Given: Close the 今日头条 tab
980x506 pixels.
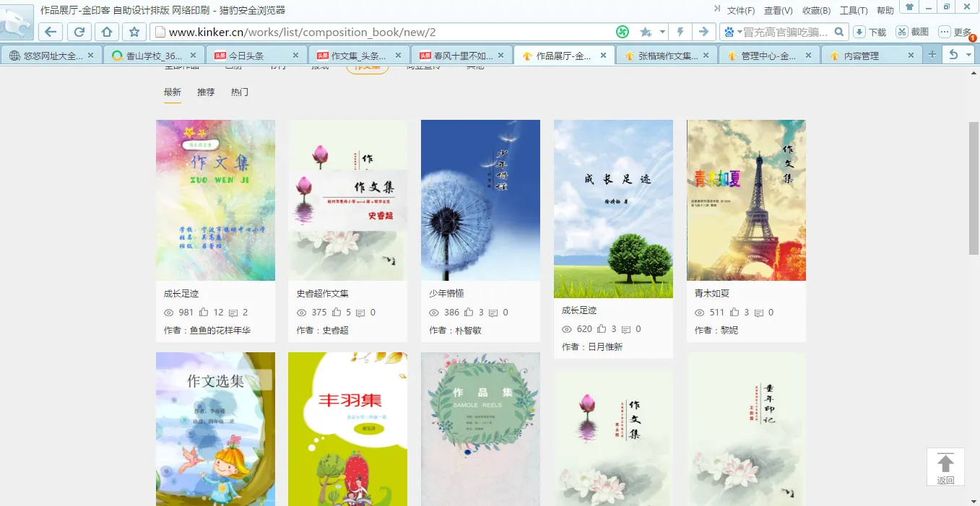Looking at the screenshot, I should [x=295, y=55].
